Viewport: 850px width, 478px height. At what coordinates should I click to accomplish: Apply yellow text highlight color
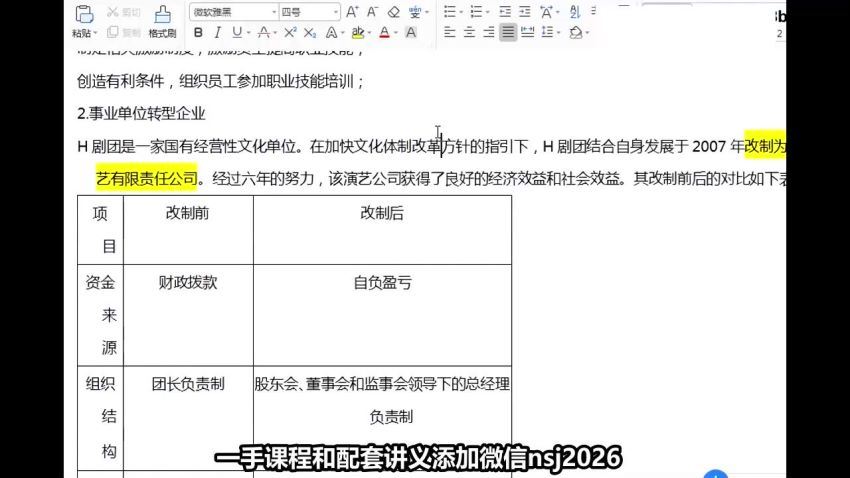357,33
